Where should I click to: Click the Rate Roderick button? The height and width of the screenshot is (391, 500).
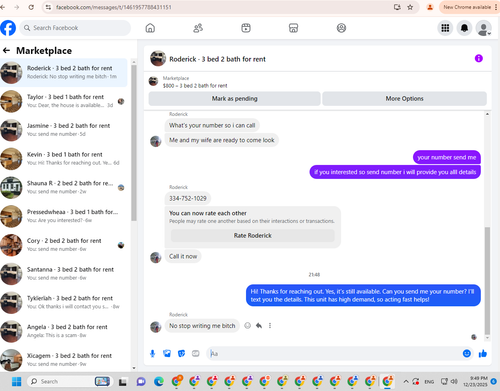[253, 235]
